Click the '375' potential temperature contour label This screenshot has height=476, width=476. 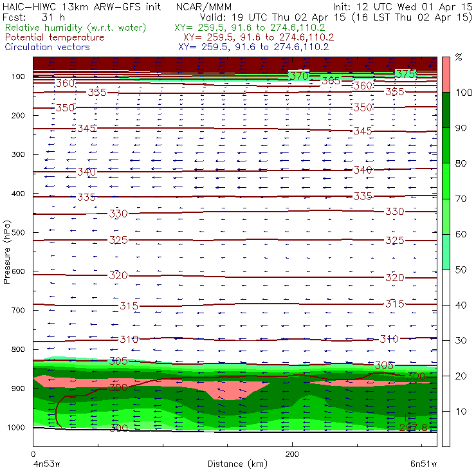406,74
